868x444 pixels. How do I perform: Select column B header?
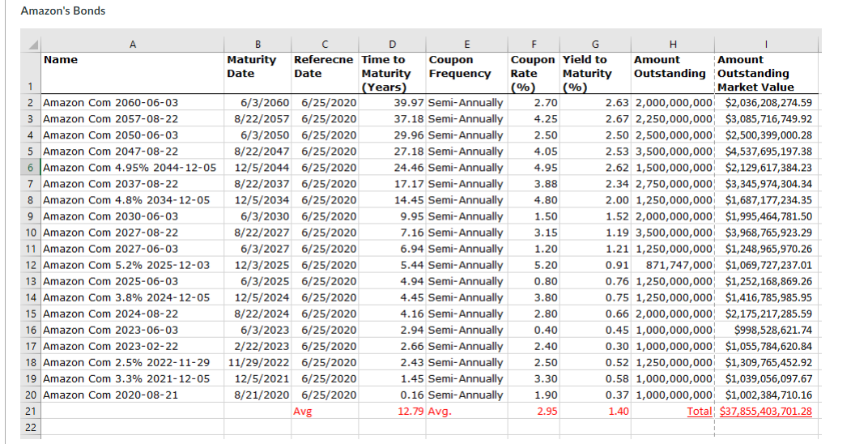pyautogui.click(x=258, y=45)
